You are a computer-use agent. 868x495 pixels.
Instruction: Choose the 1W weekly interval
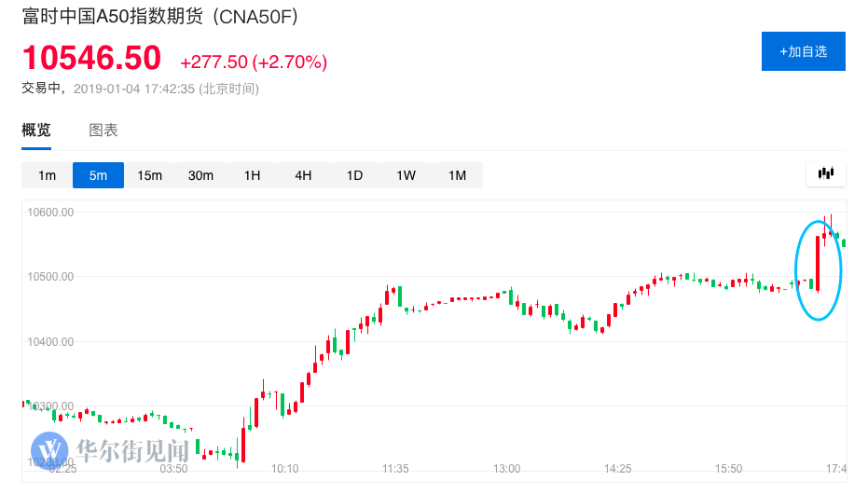pyautogui.click(x=406, y=175)
